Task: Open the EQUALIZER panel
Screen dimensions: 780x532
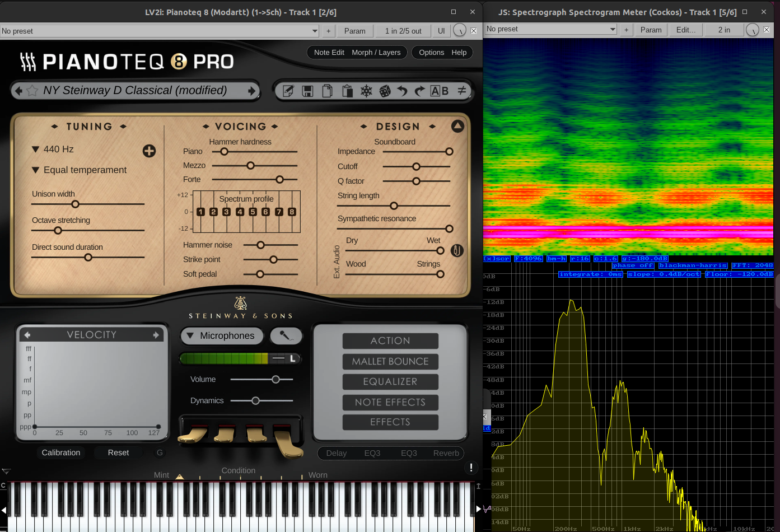Action: [x=390, y=381]
